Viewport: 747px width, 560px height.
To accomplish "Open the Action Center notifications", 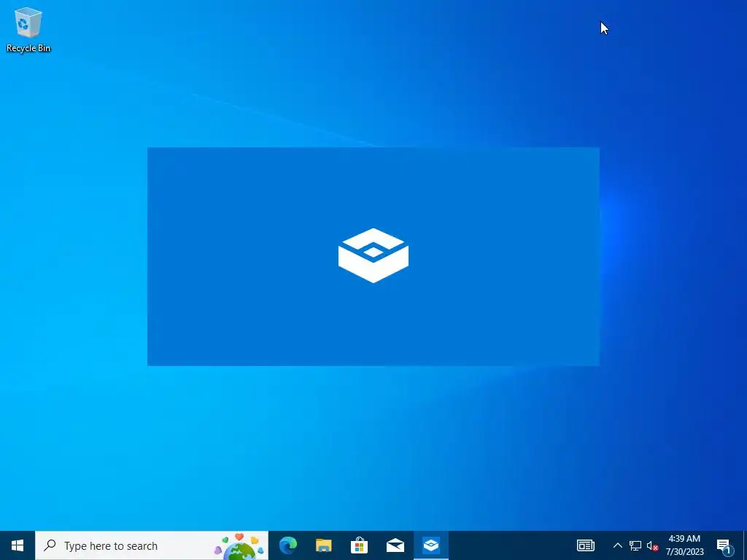I will point(724,546).
